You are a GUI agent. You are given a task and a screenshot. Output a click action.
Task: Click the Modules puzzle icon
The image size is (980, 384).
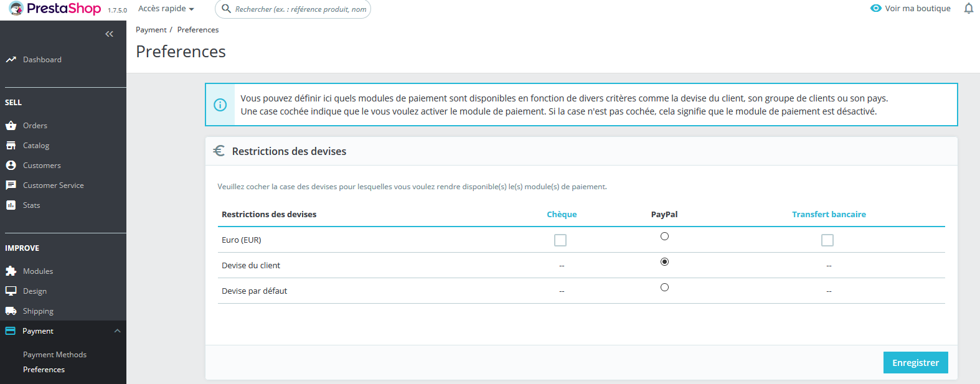coord(11,271)
